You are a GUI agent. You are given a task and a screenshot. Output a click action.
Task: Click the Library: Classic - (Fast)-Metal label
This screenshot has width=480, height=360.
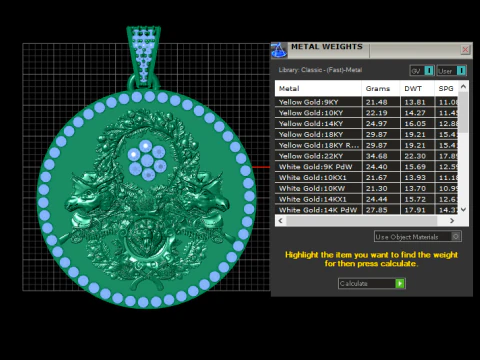(x=320, y=70)
